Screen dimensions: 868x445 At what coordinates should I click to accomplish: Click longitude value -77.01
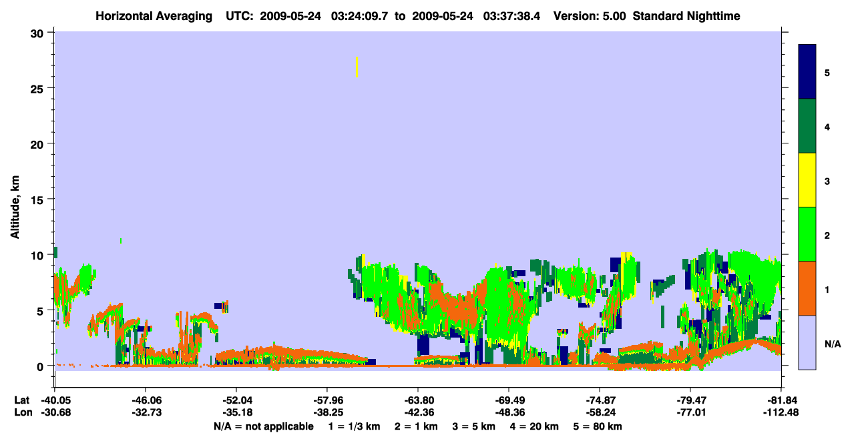pyautogui.click(x=690, y=412)
